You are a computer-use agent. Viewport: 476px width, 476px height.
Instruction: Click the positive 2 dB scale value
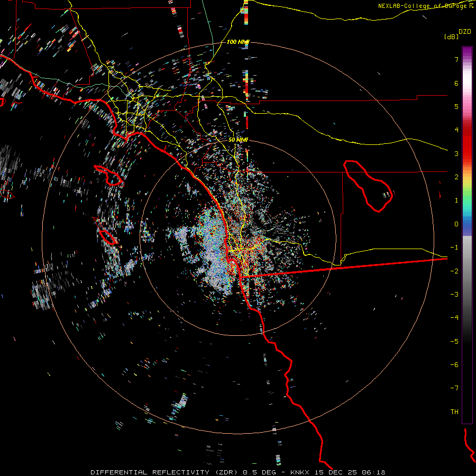(456, 177)
